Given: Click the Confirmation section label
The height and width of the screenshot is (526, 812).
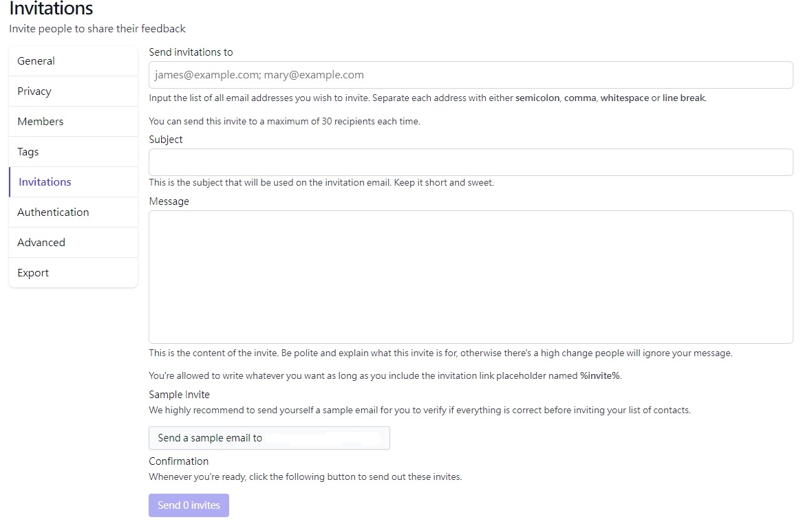Looking at the screenshot, I should (x=178, y=461).
